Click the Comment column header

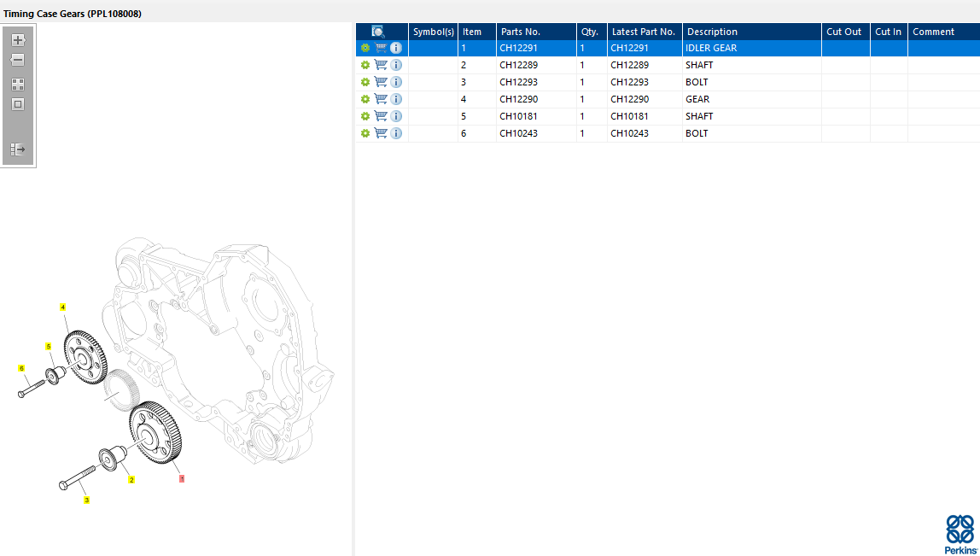(944, 32)
